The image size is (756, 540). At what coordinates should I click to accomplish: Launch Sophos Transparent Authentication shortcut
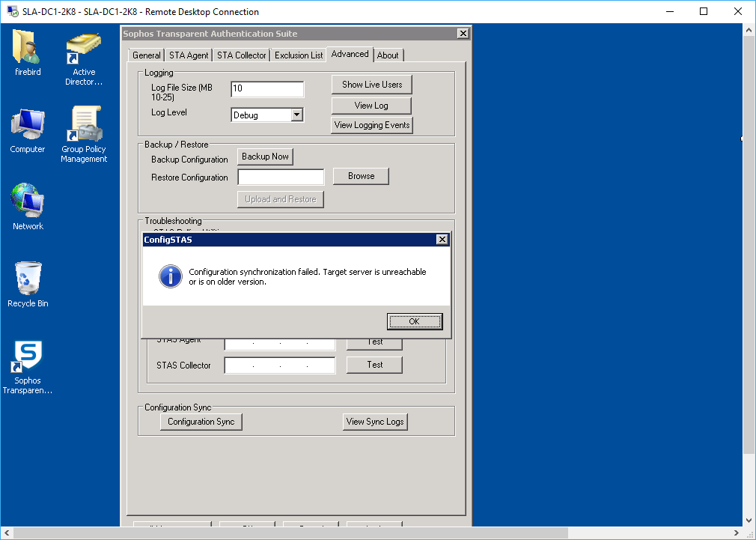[28, 367]
